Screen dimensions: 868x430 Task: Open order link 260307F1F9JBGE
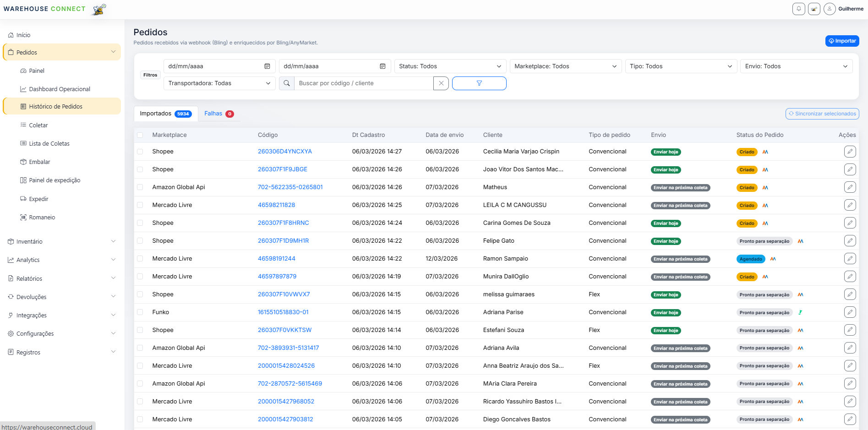(x=282, y=169)
